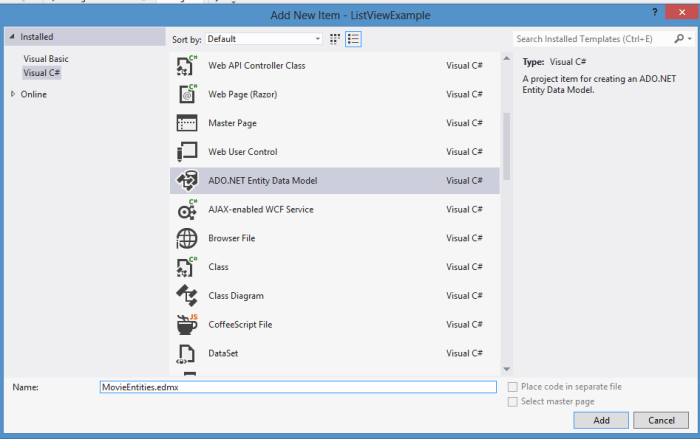Image resolution: width=700 pixels, height=439 pixels.
Task: Click the Cancel button
Action: pos(661,420)
